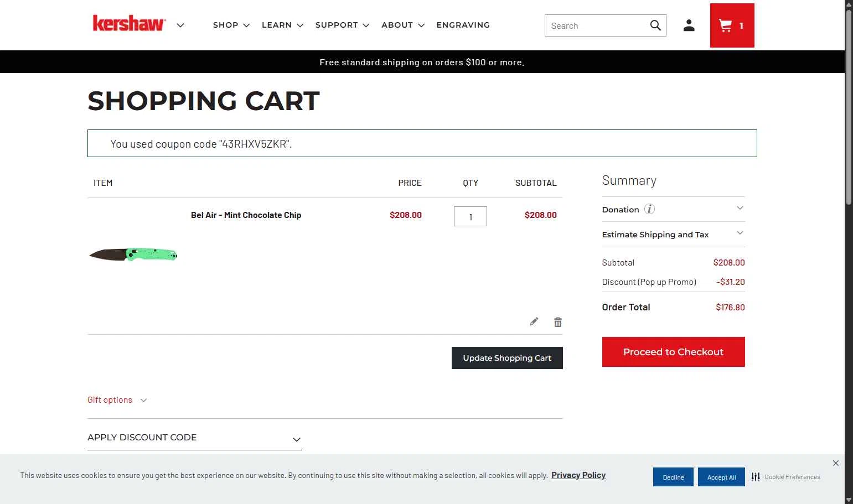The height and width of the screenshot is (504, 853).
Task: Click the Bel Air price $208.00 in PRICE column
Action: [x=406, y=215]
